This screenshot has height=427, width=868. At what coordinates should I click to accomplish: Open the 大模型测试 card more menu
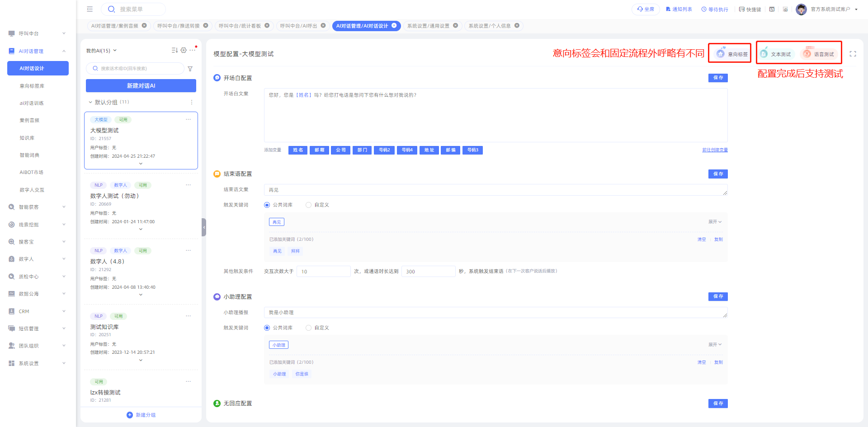(189, 119)
